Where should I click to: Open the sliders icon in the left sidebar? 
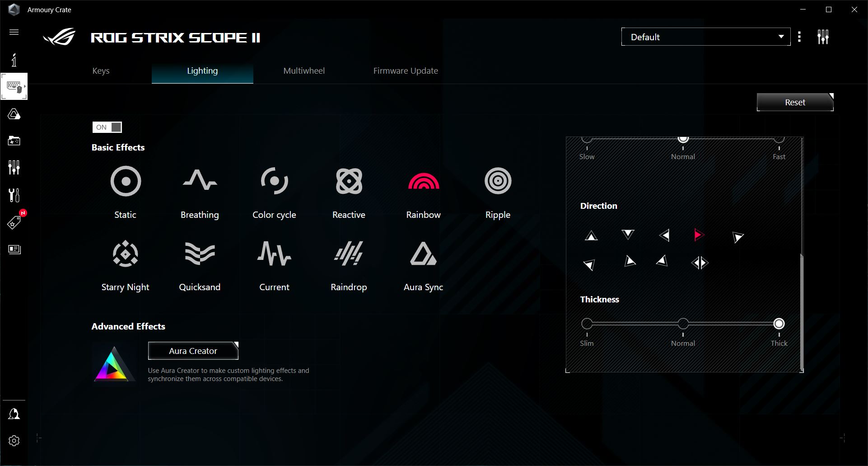point(14,168)
